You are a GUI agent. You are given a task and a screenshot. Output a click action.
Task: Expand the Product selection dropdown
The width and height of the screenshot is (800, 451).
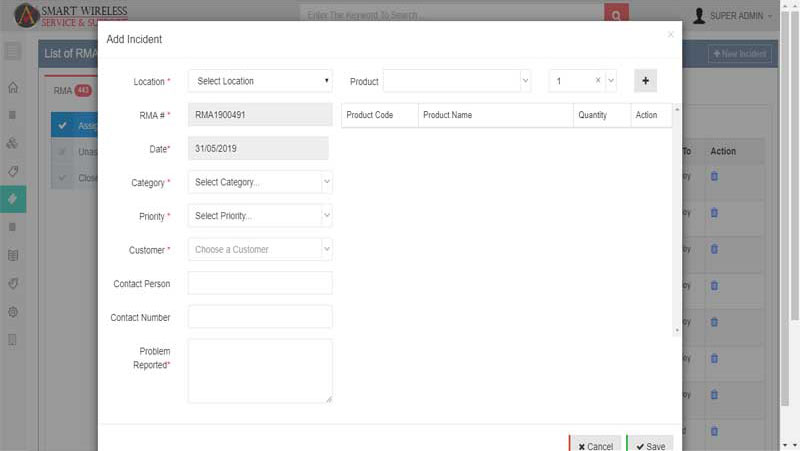457,81
